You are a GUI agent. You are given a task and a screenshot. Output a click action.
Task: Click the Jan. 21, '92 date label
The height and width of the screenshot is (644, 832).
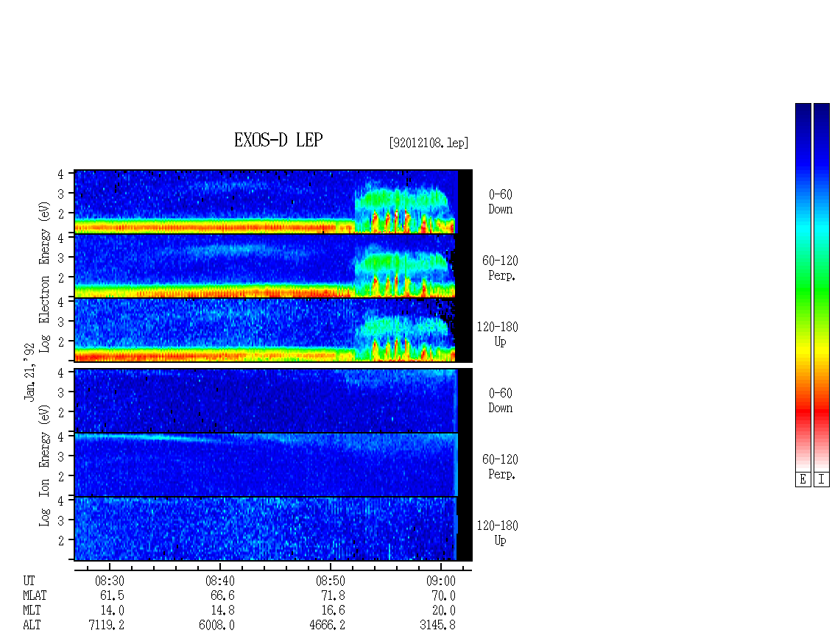click(29, 372)
